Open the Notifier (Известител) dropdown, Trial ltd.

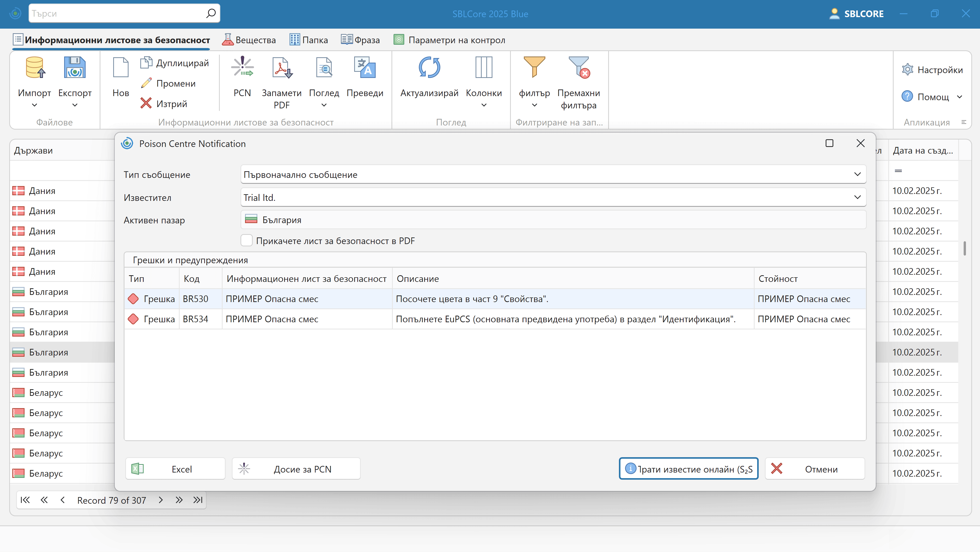coord(857,197)
